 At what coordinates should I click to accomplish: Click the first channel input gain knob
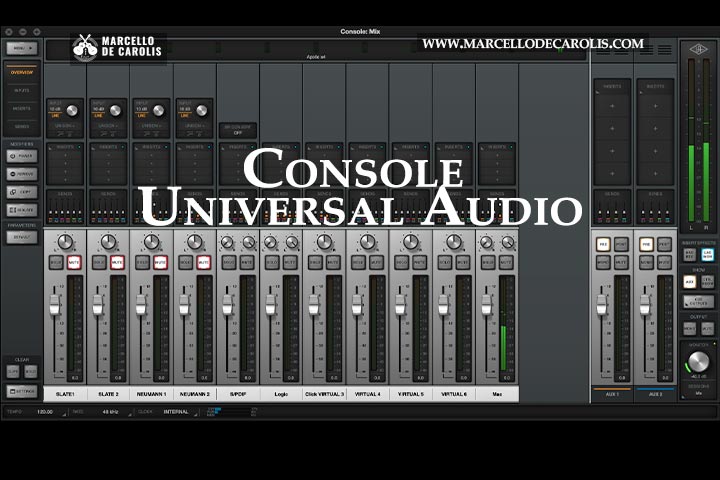(x=72, y=110)
